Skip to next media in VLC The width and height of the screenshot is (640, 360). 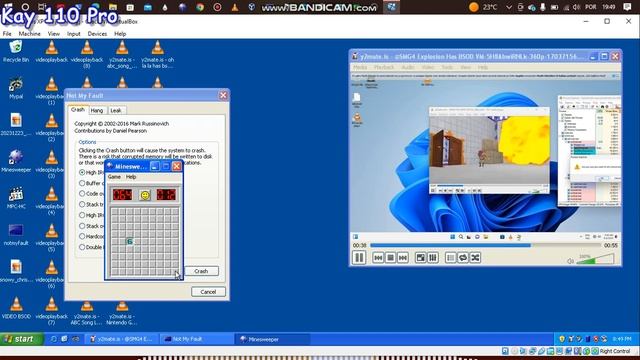[x=403, y=258]
